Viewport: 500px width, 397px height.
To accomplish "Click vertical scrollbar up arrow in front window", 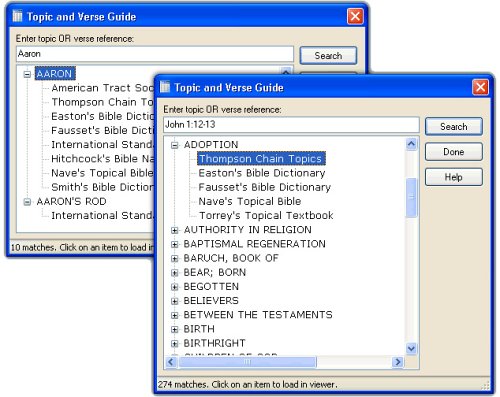I will [x=411, y=144].
